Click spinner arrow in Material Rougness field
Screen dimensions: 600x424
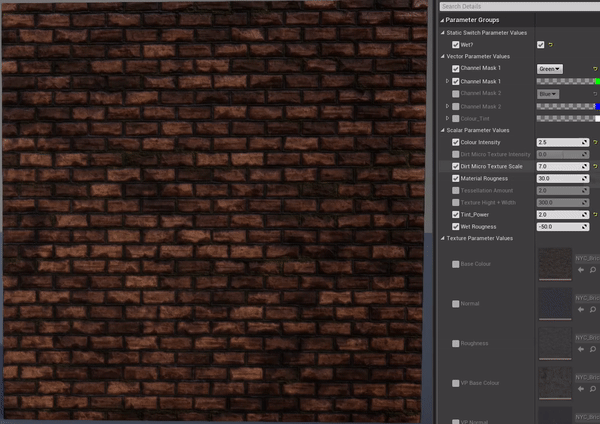click(584, 179)
